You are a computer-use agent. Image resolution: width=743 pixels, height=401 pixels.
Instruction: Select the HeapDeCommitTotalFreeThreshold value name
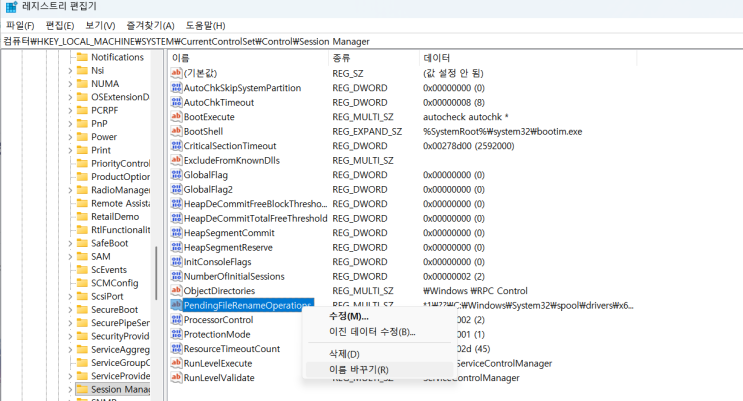click(x=255, y=219)
